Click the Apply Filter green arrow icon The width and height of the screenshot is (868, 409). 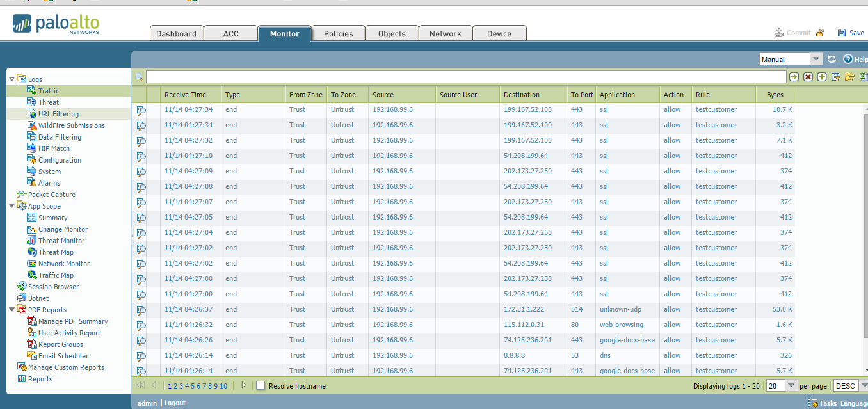coord(794,77)
